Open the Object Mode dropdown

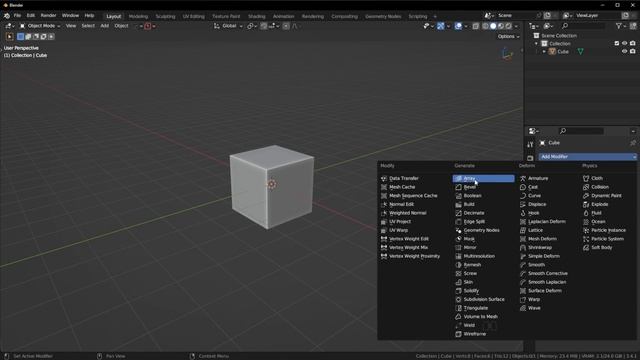pos(40,26)
